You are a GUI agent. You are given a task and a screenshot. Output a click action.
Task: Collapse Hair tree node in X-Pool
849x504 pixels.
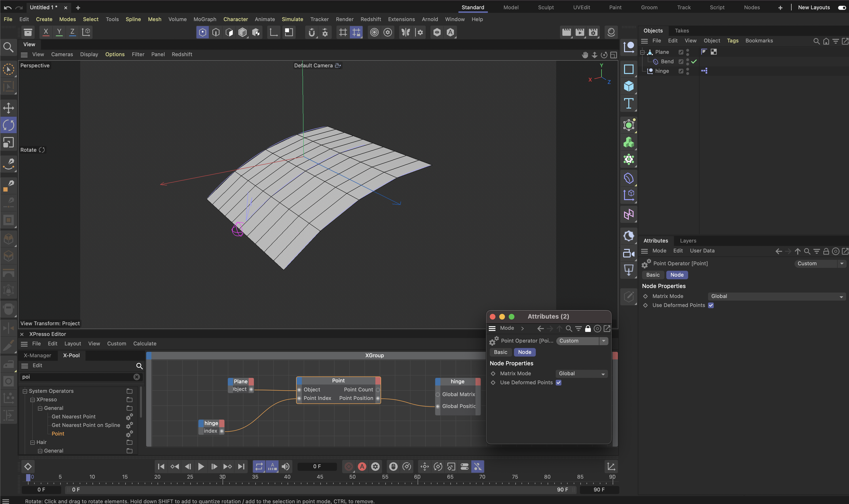pos(33,443)
